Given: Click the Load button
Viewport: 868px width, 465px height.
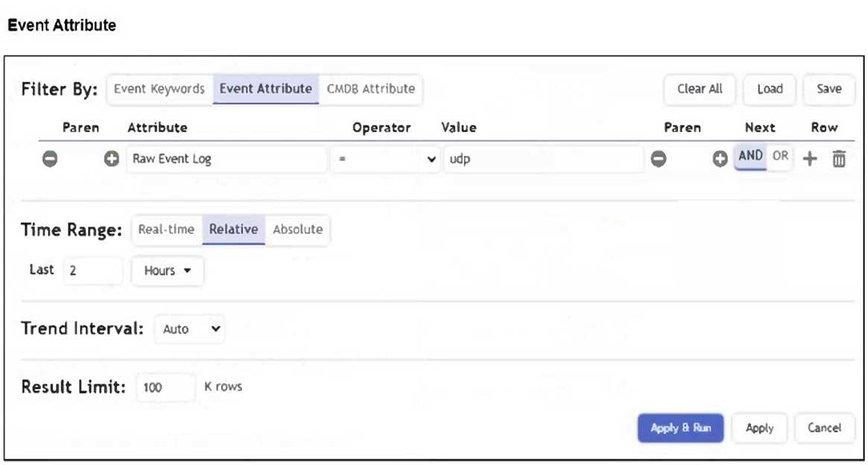Looking at the screenshot, I should coord(770,89).
